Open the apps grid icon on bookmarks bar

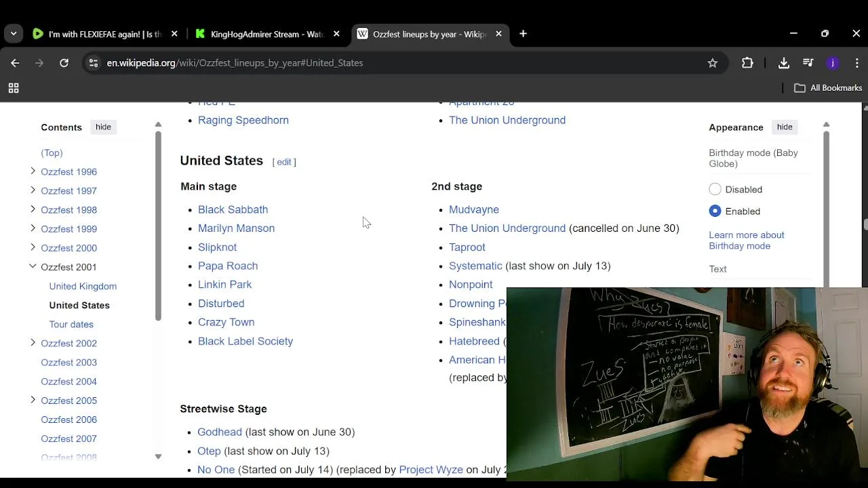point(14,88)
